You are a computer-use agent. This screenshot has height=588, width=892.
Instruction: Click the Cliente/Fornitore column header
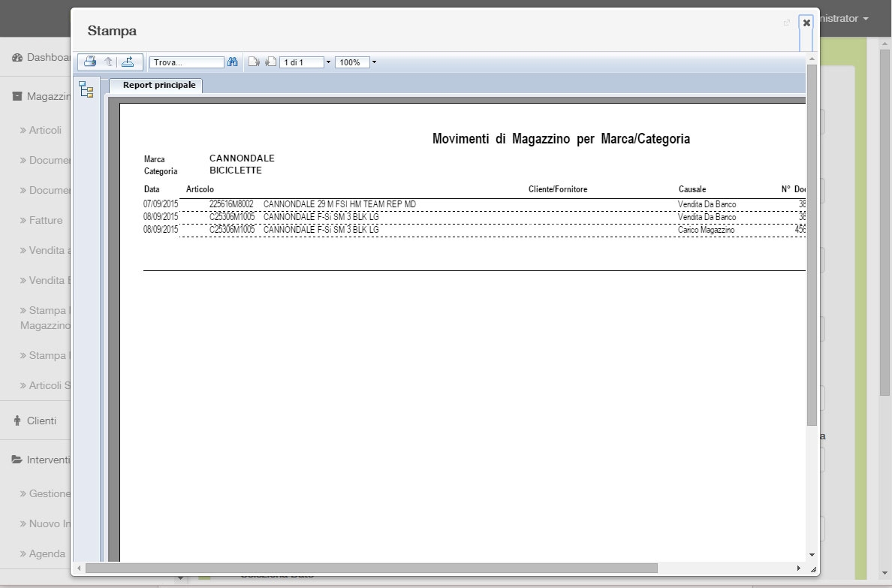(557, 189)
